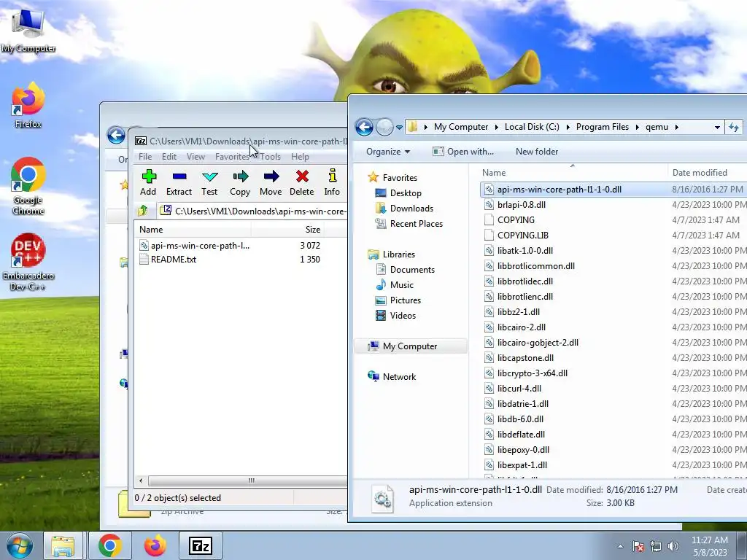The height and width of the screenshot is (560, 747).
Task: Click Program Files in the breadcrumb
Action: [602, 127]
